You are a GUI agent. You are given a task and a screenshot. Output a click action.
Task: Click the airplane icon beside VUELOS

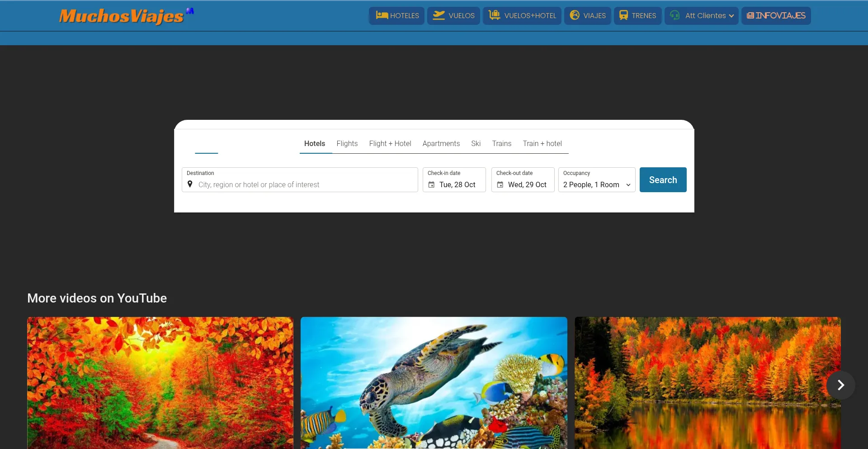pos(439,15)
